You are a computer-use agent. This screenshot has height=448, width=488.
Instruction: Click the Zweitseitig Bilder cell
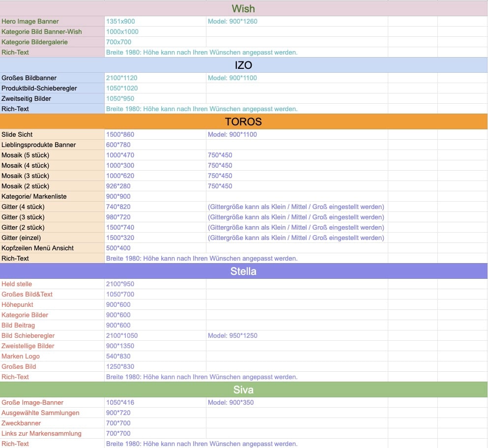pos(52,98)
